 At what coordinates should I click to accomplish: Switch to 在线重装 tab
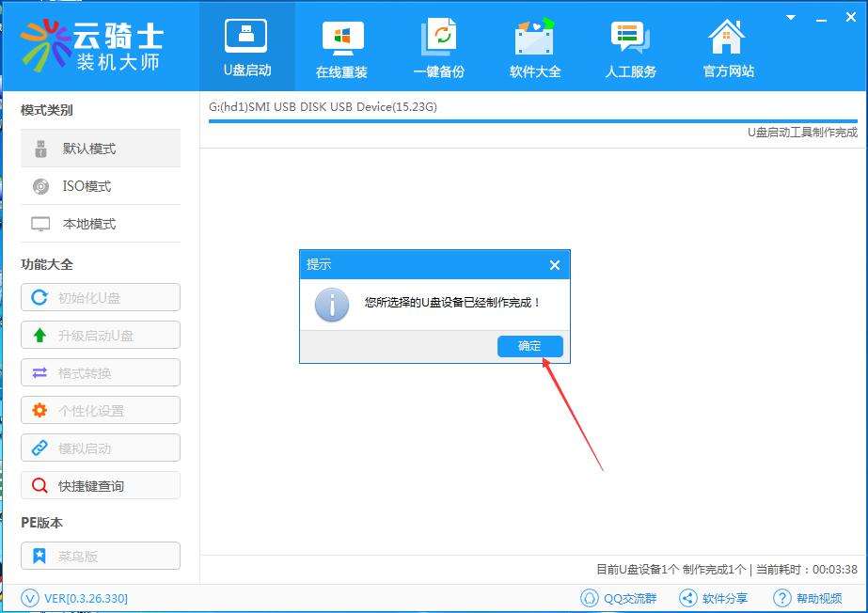point(342,47)
